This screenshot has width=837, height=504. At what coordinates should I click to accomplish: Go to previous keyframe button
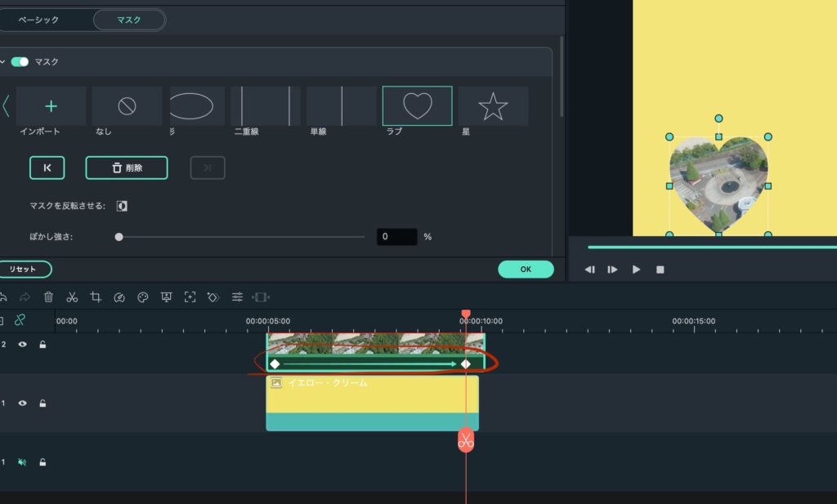[x=47, y=167]
